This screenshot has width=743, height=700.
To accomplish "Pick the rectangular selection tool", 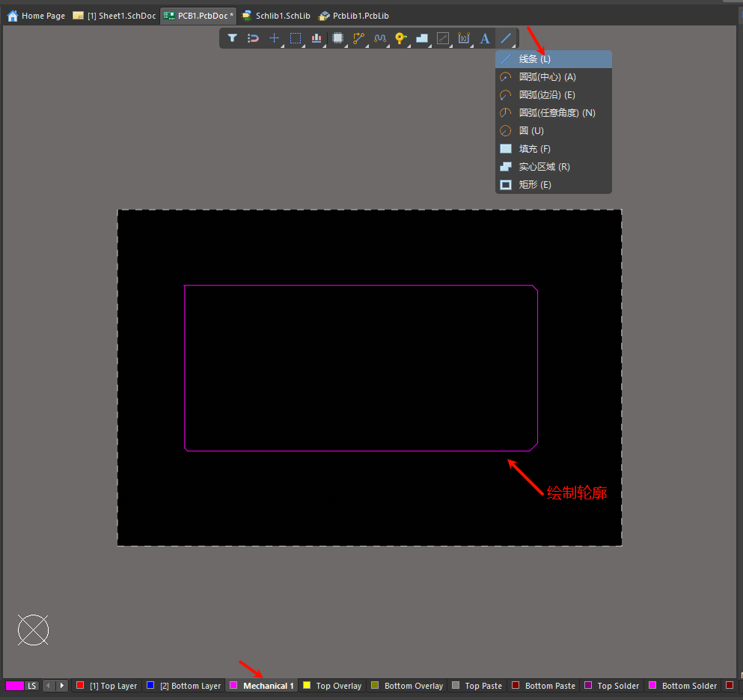I will click(296, 38).
